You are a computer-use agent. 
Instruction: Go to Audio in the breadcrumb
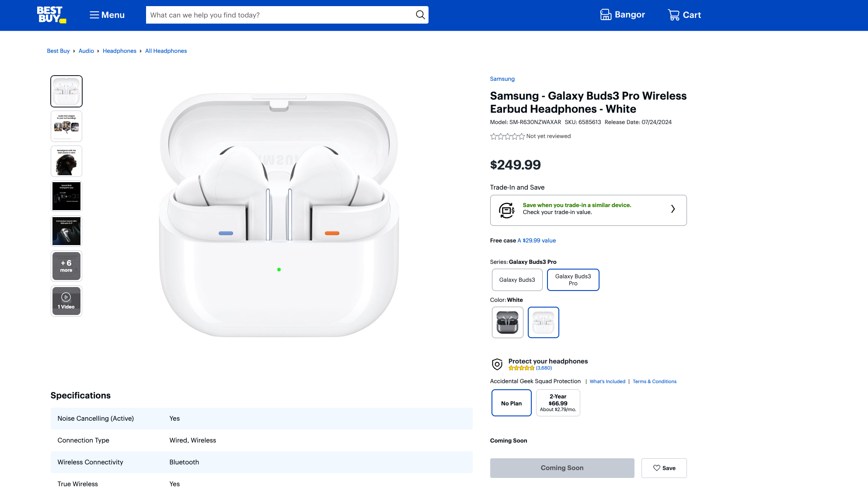pos(86,51)
